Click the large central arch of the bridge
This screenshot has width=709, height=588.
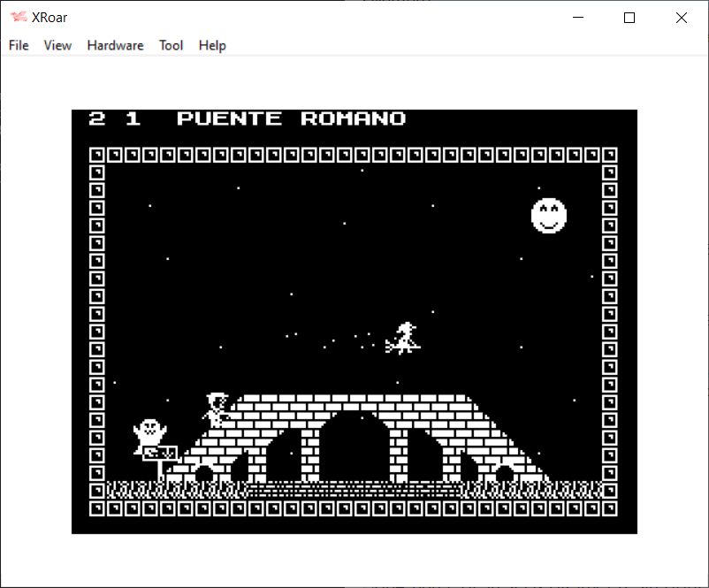pyautogui.click(x=354, y=449)
